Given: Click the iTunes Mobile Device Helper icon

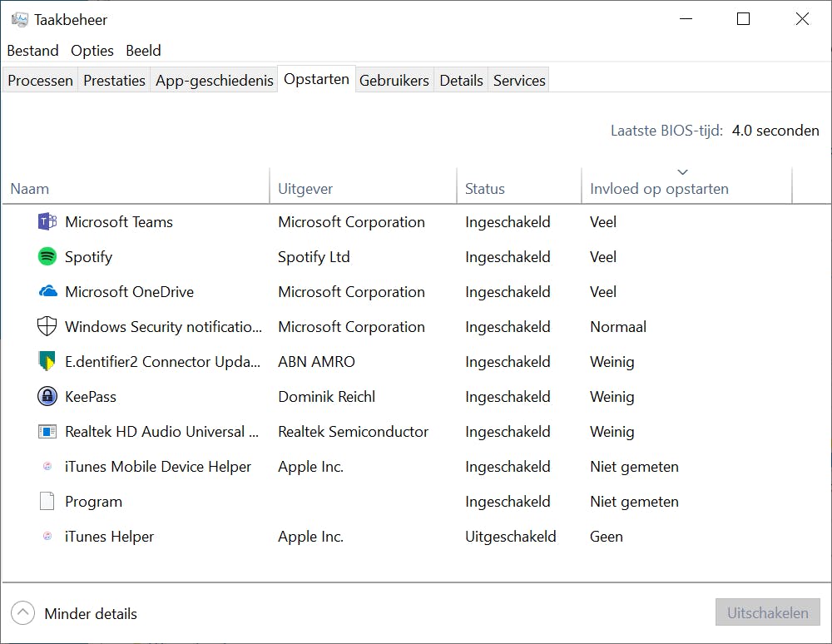Looking at the screenshot, I should [47, 467].
